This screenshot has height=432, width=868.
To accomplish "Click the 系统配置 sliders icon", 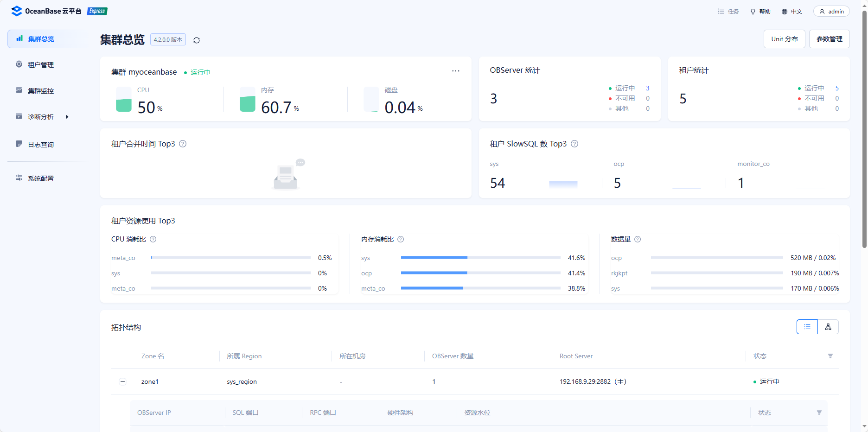I will pyautogui.click(x=19, y=178).
